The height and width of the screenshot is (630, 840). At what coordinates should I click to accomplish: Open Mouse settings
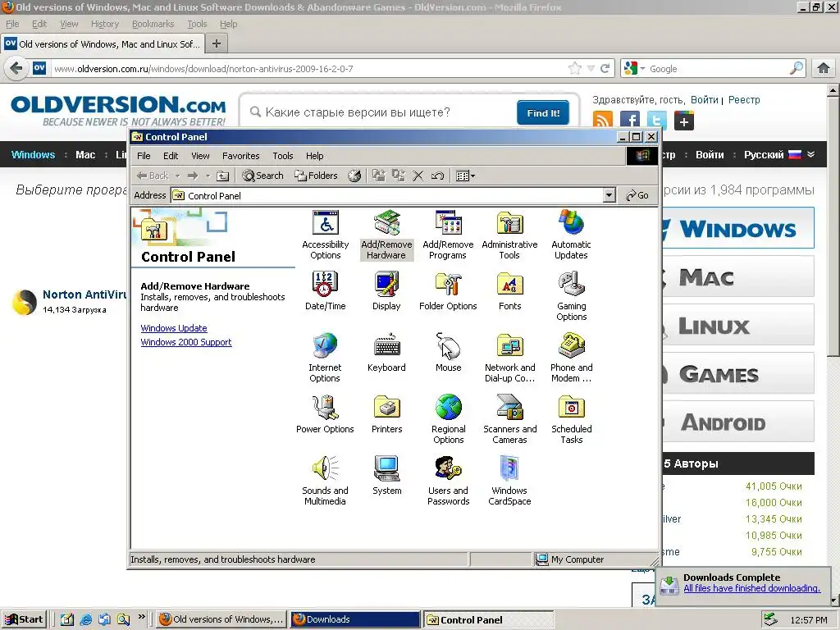click(448, 353)
